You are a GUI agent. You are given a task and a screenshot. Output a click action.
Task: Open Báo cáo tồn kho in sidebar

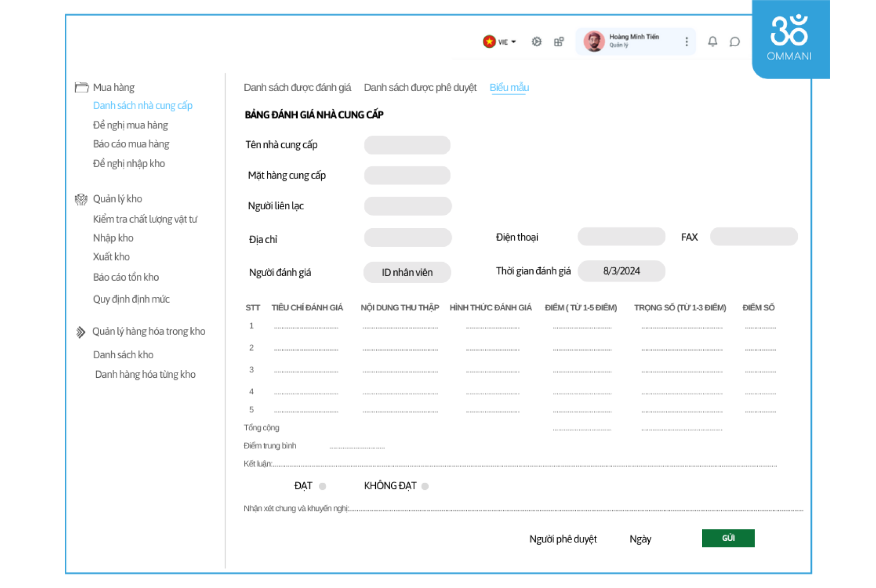(126, 277)
